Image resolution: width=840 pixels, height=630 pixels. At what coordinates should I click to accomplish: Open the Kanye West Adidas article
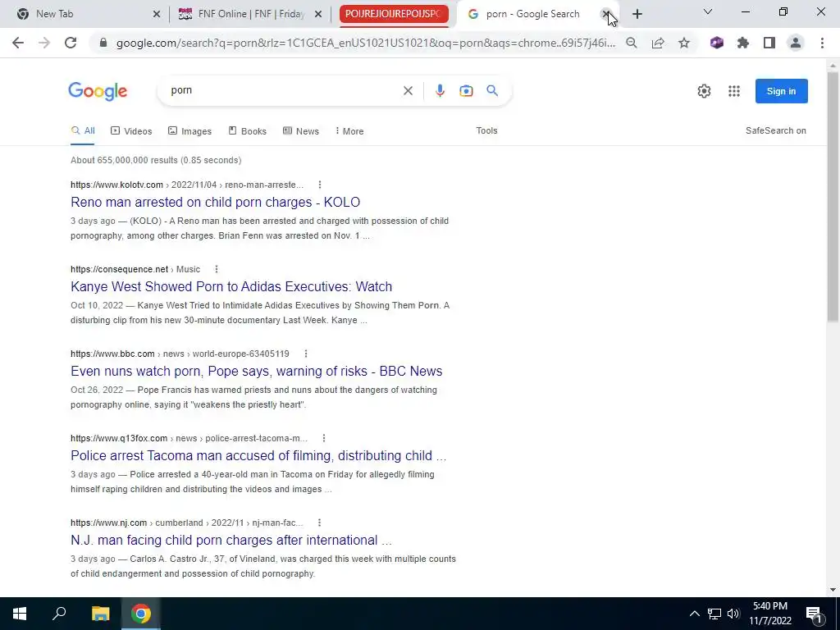point(231,286)
